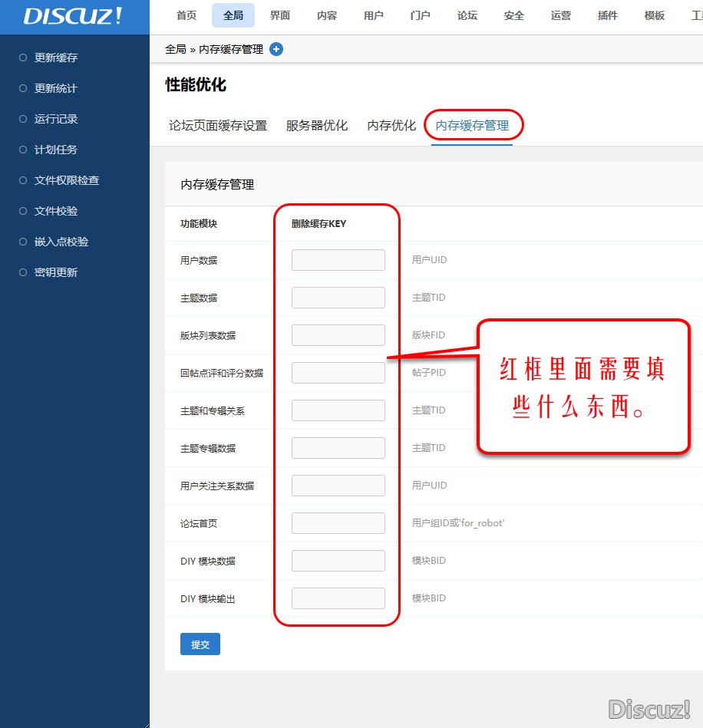Go to 密钥更新 in the sidebar
The height and width of the screenshot is (728, 703).
coord(55,272)
